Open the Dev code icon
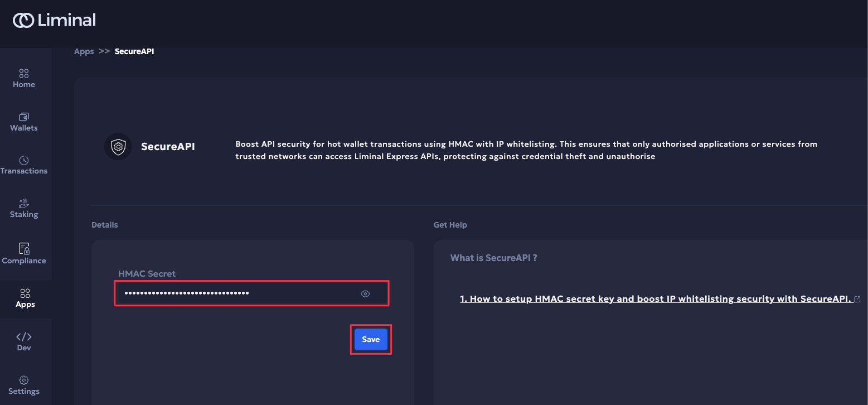Viewport: 868px width, 405px height. click(x=24, y=337)
